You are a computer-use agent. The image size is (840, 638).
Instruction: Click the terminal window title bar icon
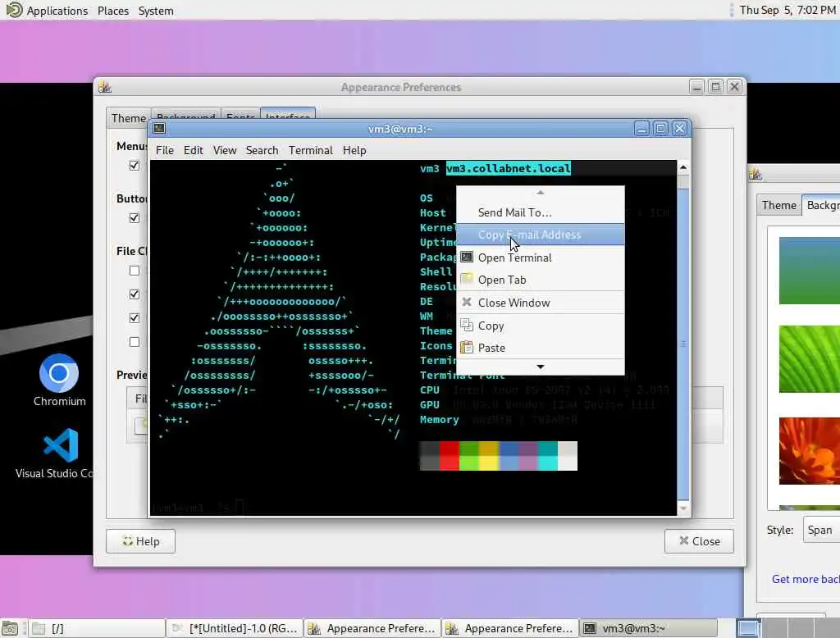[159, 128]
